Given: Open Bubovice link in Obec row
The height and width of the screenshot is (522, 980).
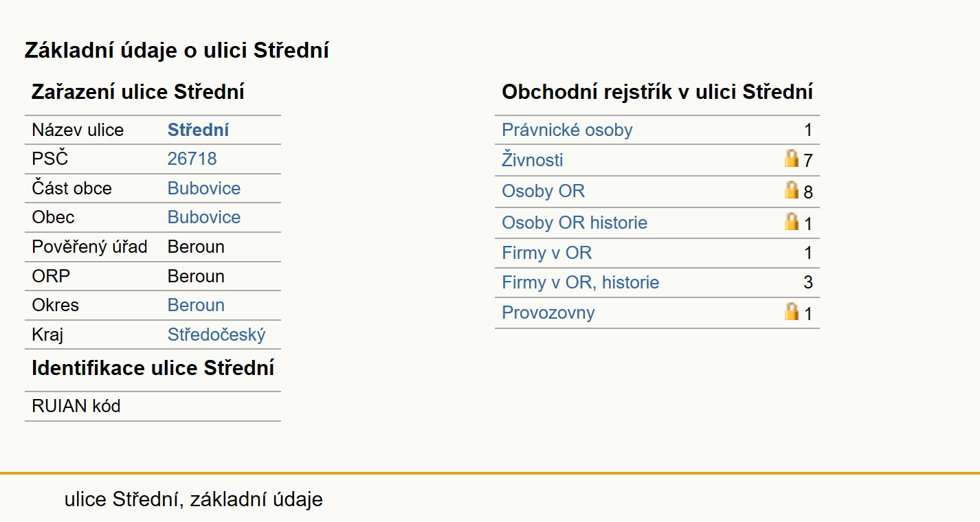Looking at the screenshot, I should click(204, 217).
